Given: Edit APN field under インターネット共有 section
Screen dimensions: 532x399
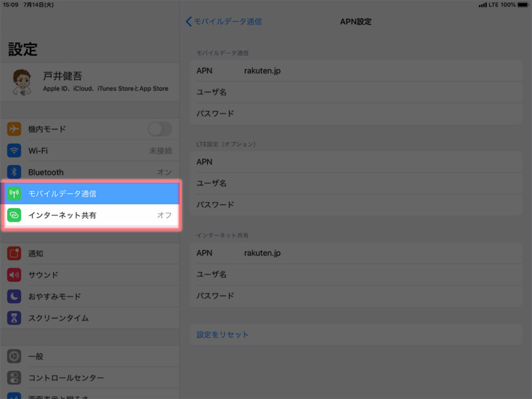Looking at the screenshot, I should pos(356,253).
